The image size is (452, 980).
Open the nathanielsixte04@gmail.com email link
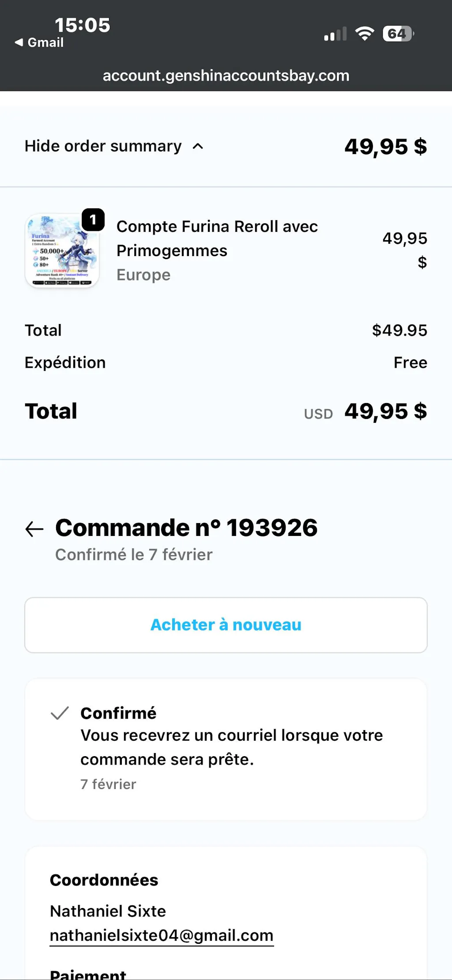coord(162,935)
